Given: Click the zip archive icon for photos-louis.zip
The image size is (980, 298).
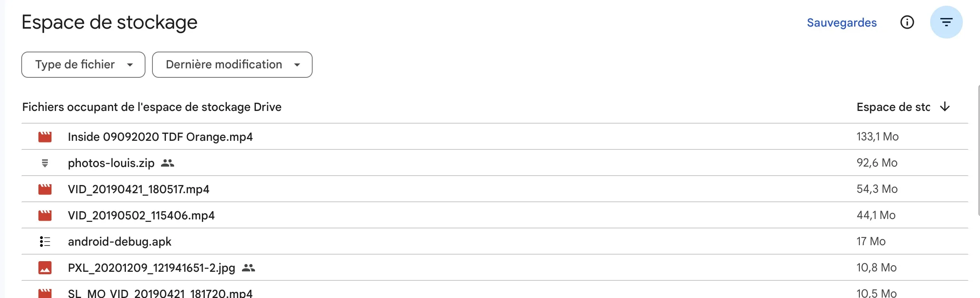Looking at the screenshot, I should pos(45,163).
